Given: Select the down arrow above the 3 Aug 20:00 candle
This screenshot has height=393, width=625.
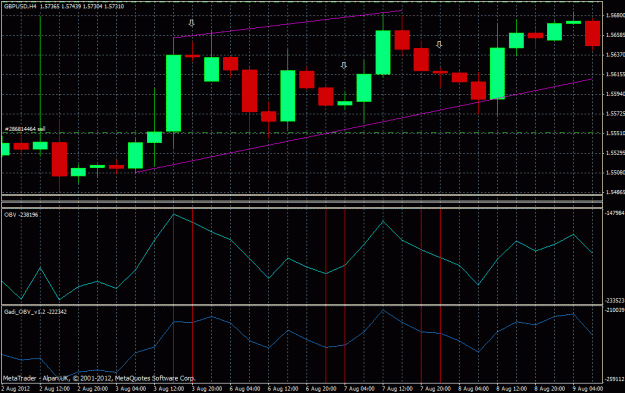Looking at the screenshot, I should [192, 23].
